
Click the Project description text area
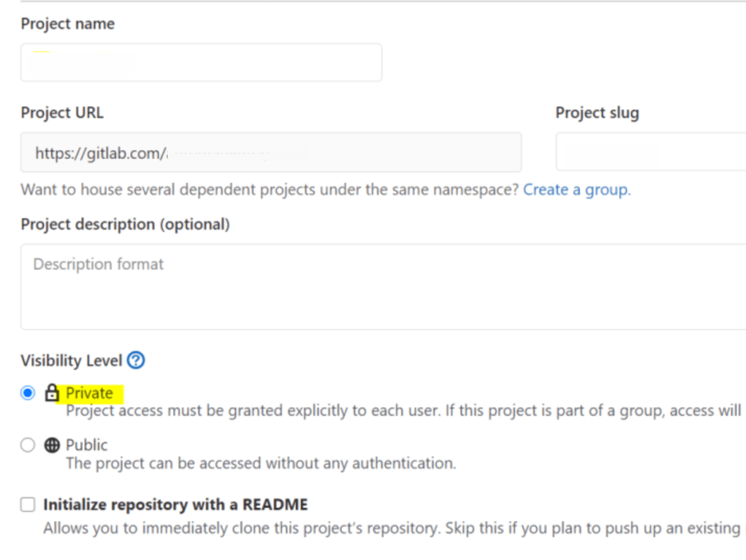[x=383, y=287]
